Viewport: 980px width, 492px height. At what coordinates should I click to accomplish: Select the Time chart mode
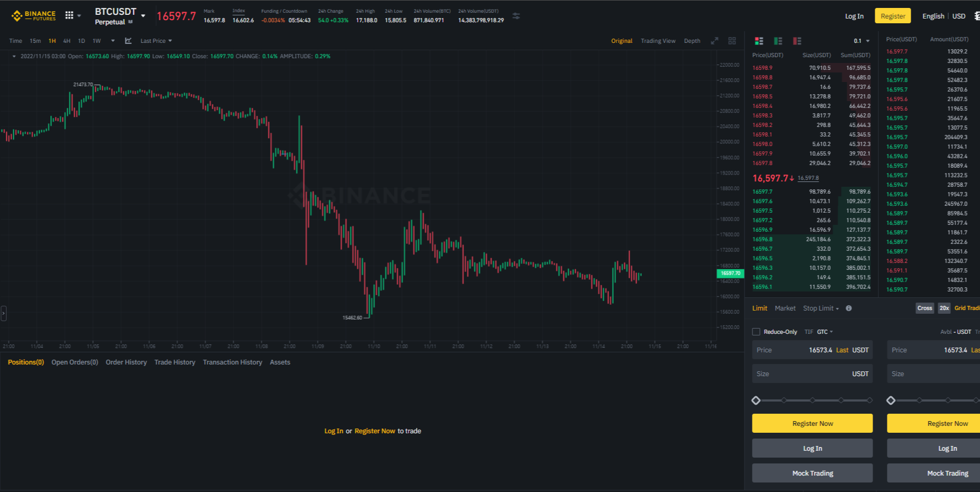[15, 41]
